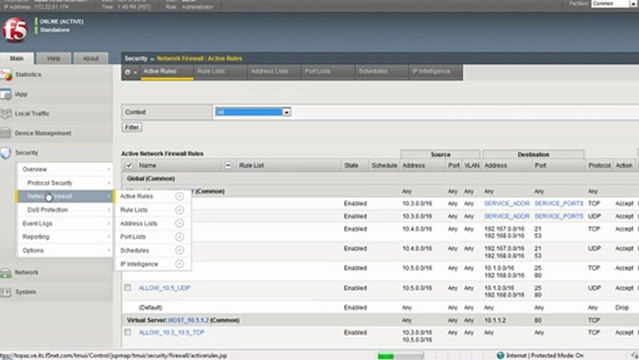Choose Active Rules in flyout menu

pos(137,197)
